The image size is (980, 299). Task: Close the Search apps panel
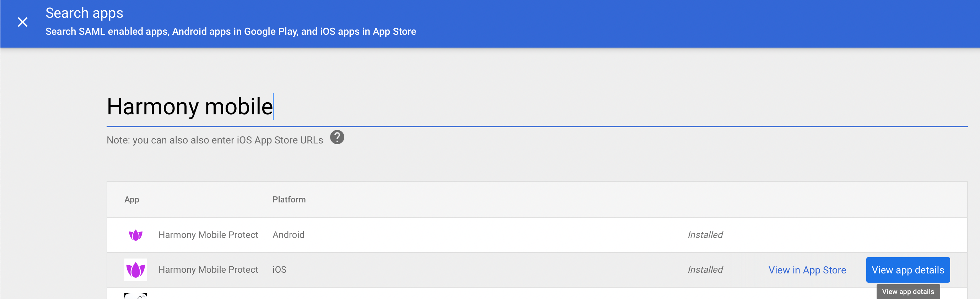[23, 22]
